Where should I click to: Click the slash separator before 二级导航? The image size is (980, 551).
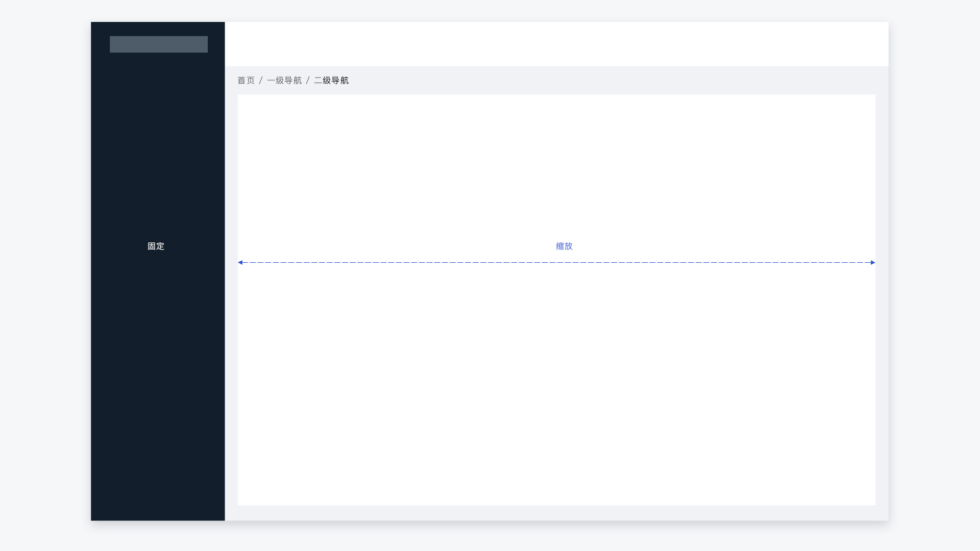pos(308,81)
